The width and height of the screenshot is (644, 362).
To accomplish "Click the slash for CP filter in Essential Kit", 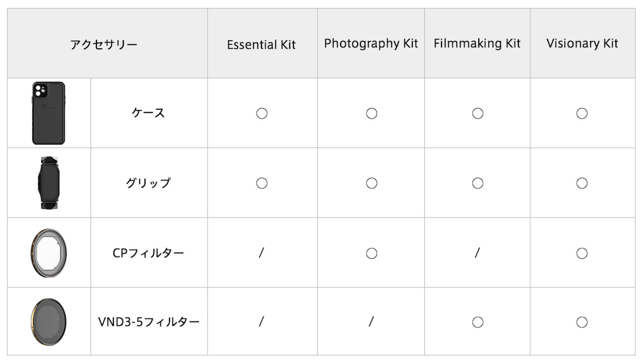I will (x=262, y=253).
